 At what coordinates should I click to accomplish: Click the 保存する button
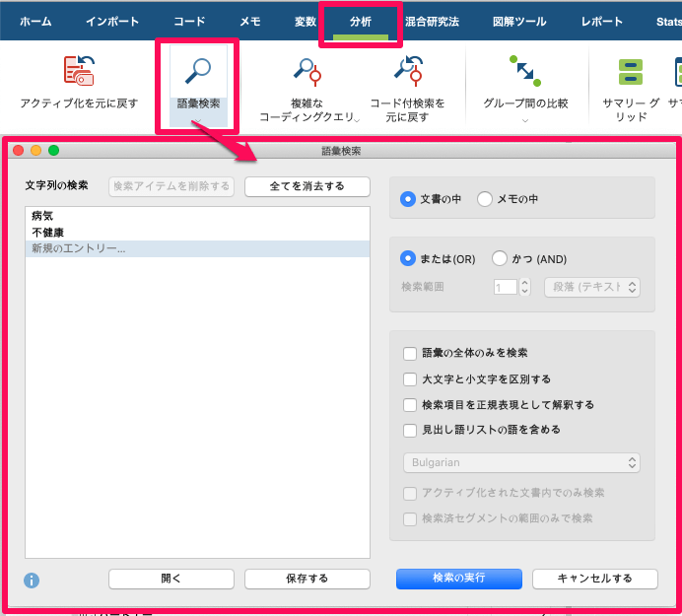[307, 579]
